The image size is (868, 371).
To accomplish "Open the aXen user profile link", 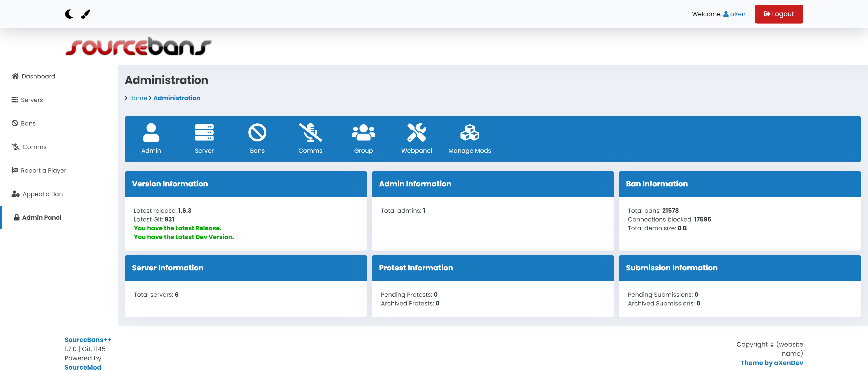I will (737, 14).
